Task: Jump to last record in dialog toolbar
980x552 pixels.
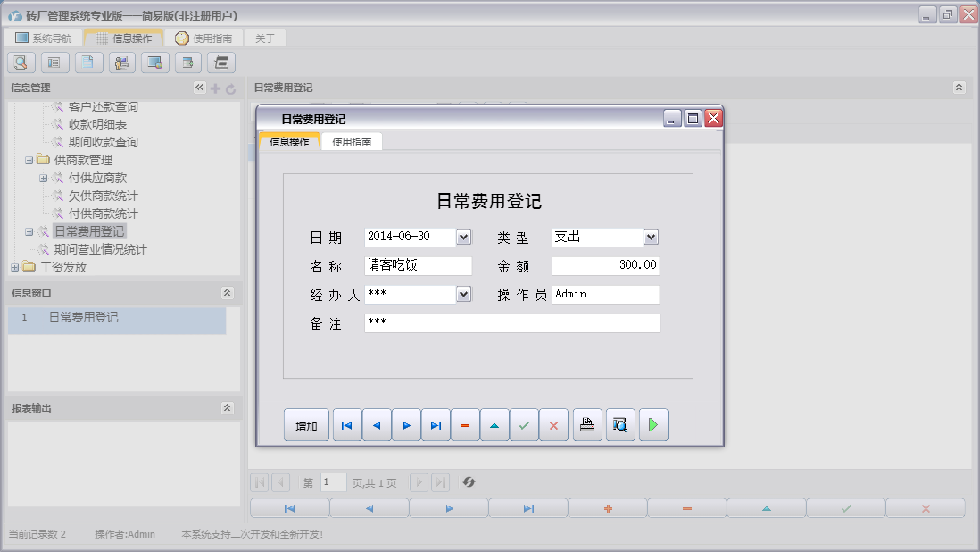Action: (436, 425)
